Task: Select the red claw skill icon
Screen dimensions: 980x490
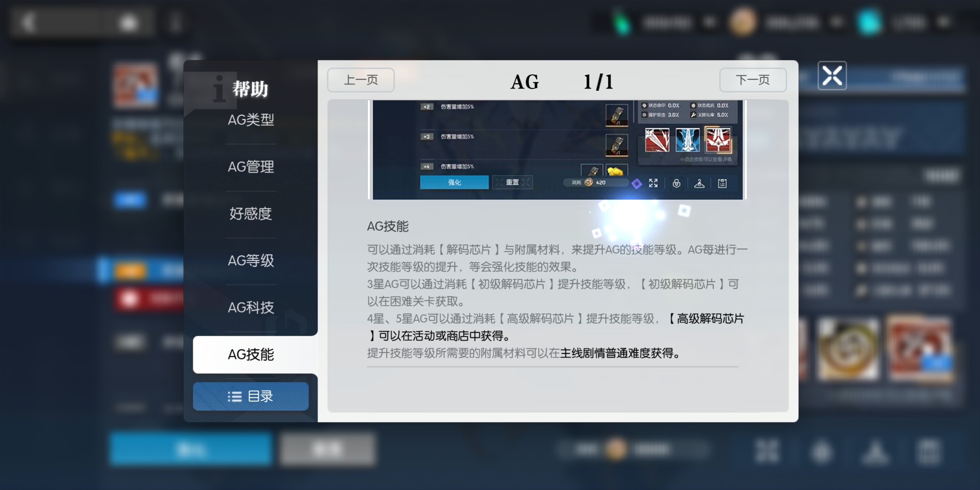Action: click(657, 140)
